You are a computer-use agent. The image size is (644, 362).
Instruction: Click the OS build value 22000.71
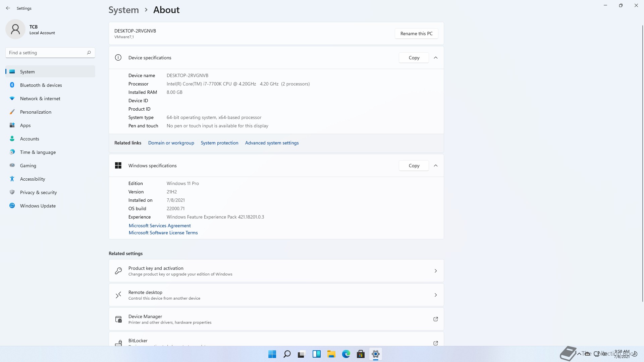click(x=175, y=208)
